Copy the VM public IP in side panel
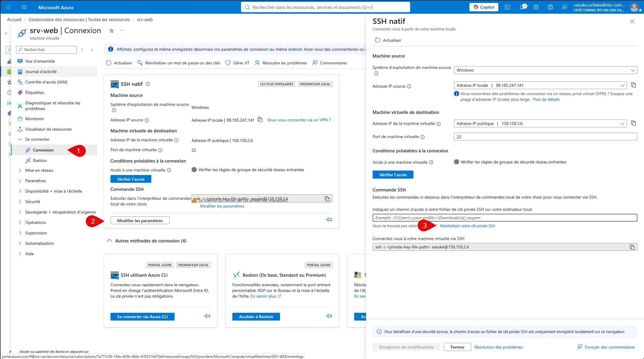Viewport: 644px width, 359px height. point(634,123)
